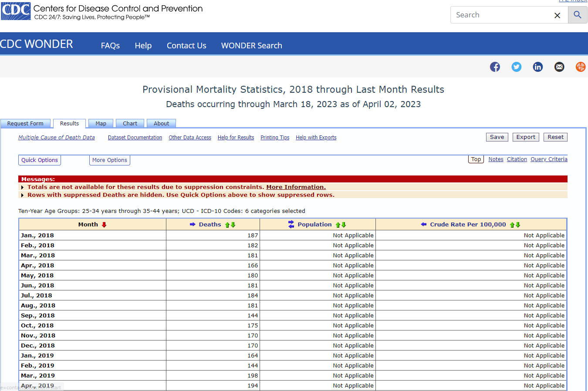Clear the search box with the X
This screenshot has width=588, height=391.
(x=557, y=15)
